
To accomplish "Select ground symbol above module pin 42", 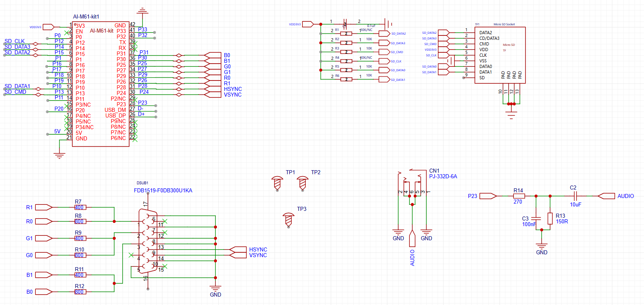I will click(142, 11).
